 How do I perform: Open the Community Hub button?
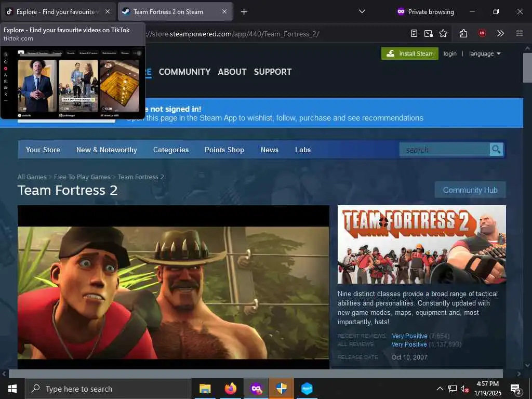point(470,190)
